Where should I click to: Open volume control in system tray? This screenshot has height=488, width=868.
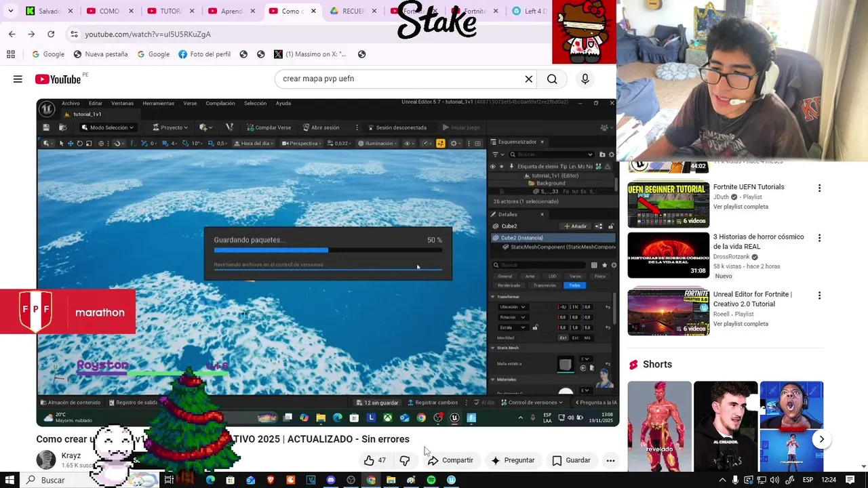774,480
